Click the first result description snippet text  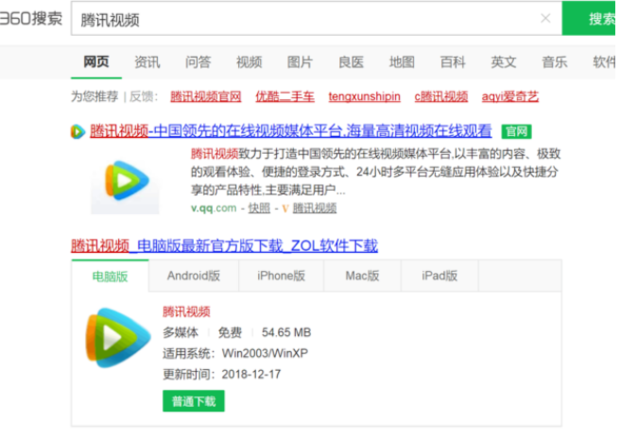pyautogui.click(x=376, y=172)
